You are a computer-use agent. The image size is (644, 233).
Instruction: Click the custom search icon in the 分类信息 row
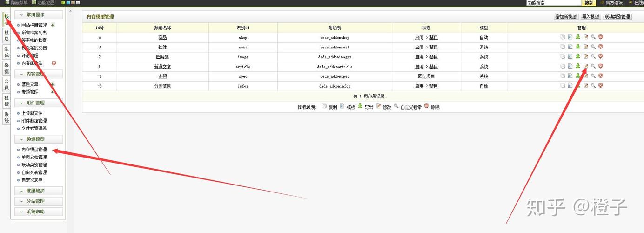593,86
